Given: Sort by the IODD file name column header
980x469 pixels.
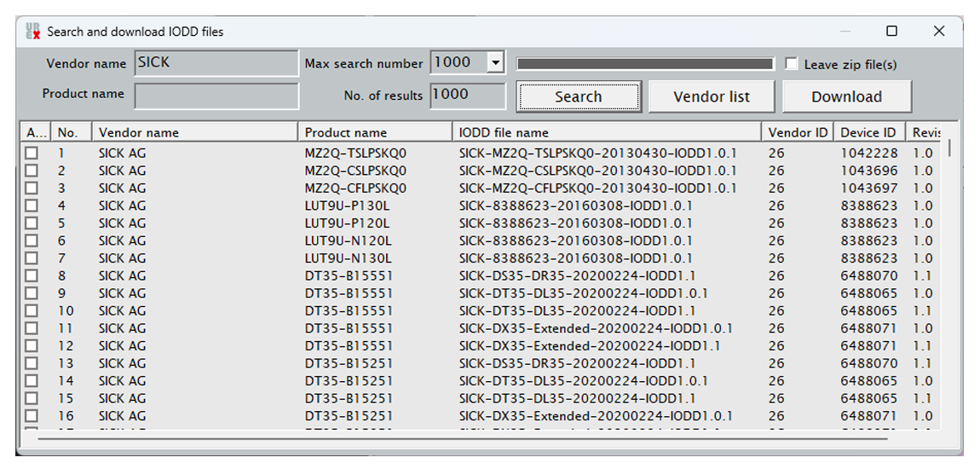Looking at the screenshot, I should coord(607,132).
